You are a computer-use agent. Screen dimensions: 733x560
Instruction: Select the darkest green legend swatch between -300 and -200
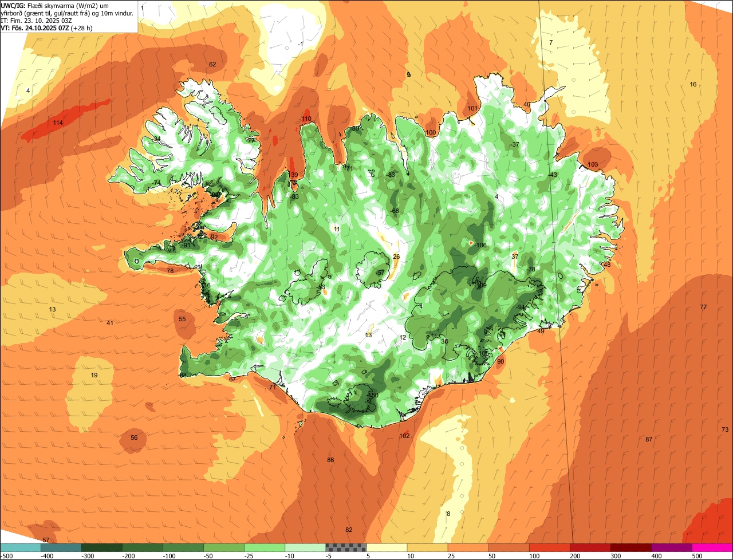[x=101, y=547]
